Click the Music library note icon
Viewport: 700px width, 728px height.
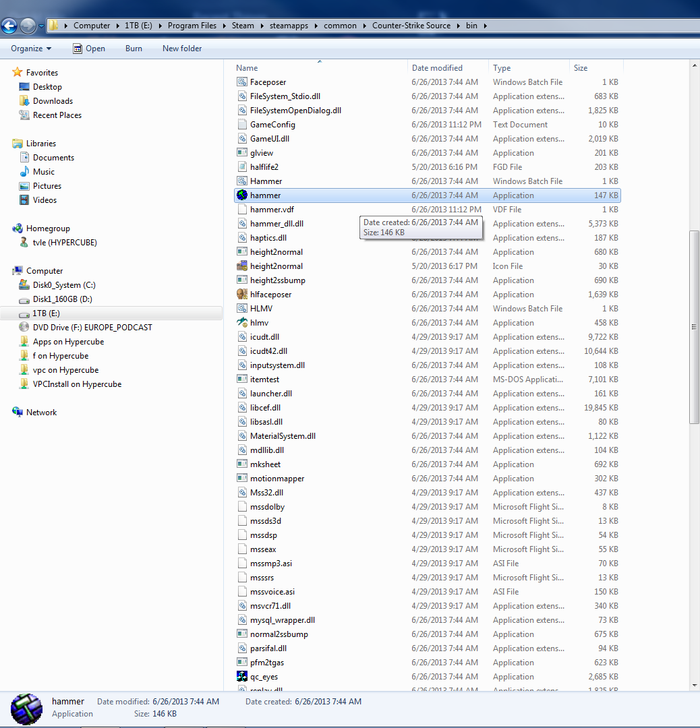tap(24, 172)
